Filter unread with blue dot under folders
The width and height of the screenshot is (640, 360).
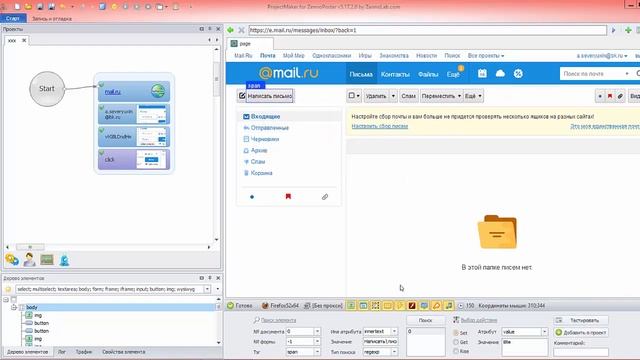point(252,197)
